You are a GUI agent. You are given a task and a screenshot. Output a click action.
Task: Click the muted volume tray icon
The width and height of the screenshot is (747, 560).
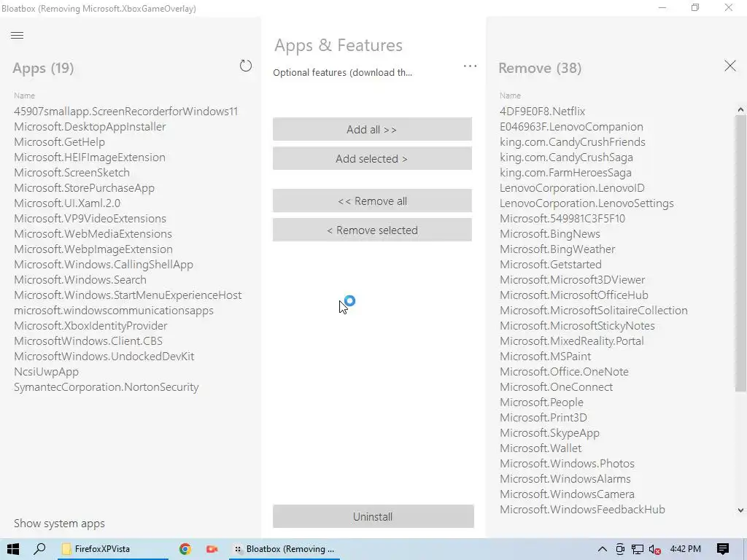(x=654, y=549)
